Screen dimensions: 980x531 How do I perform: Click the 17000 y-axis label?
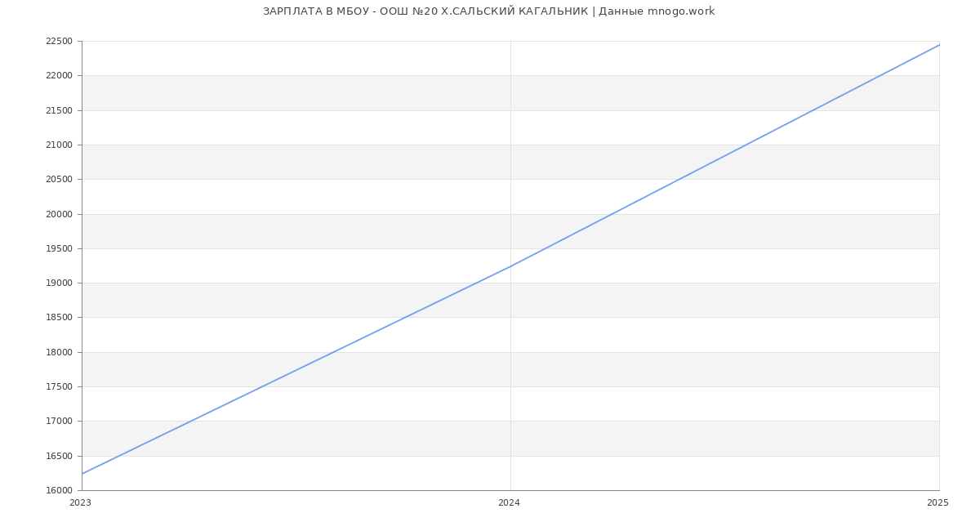tap(59, 422)
